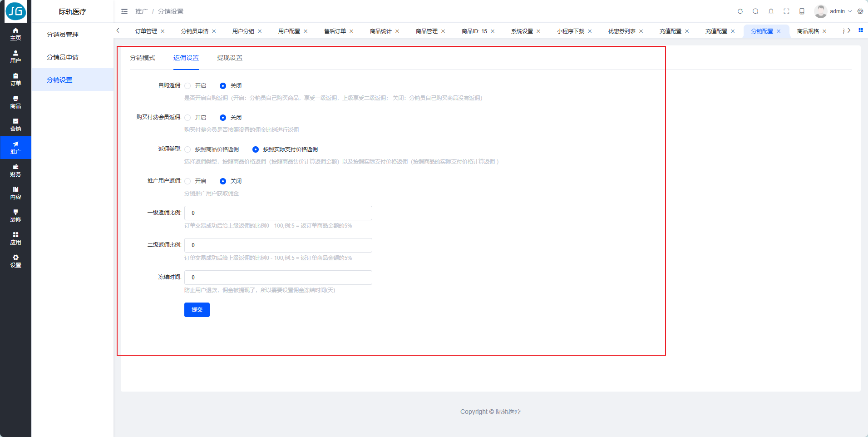Open 分销员申请 in the left submenu

63,57
